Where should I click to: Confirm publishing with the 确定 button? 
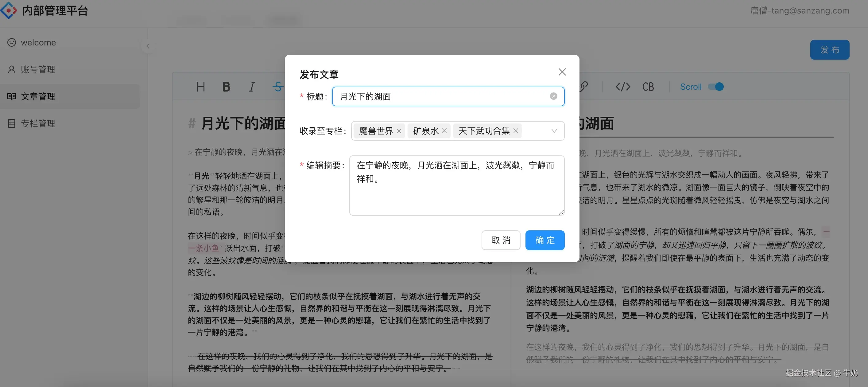click(x=544, y=240)
